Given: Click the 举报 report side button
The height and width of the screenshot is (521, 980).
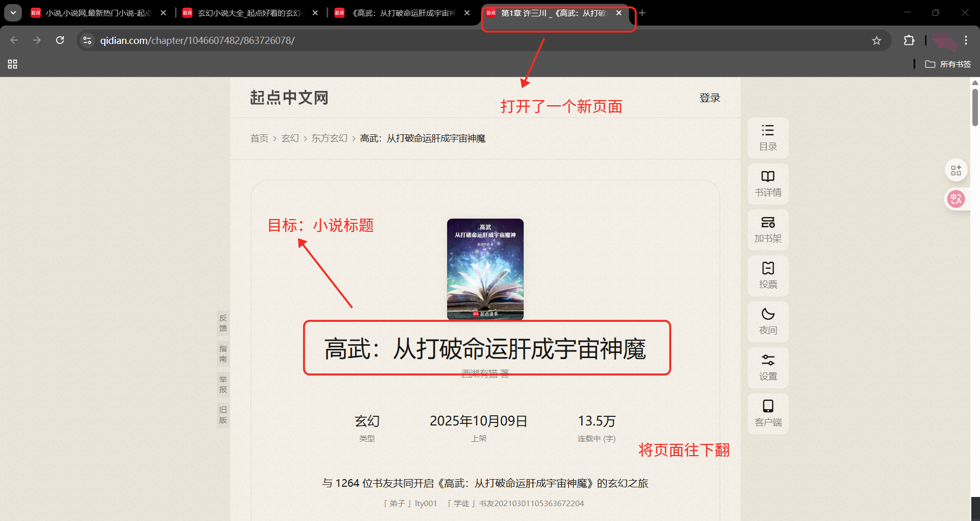Looking at the screenshot, I should (x=223, y=385).
